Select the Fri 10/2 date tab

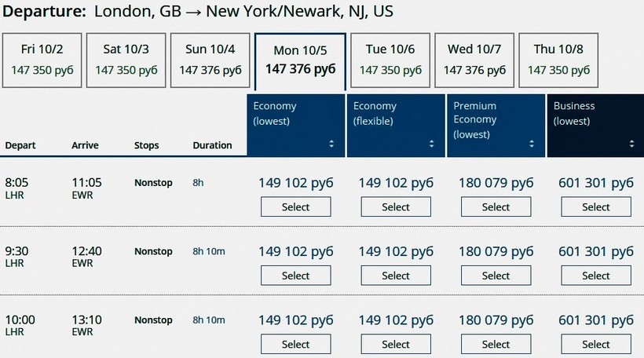[x=42, y=60]
